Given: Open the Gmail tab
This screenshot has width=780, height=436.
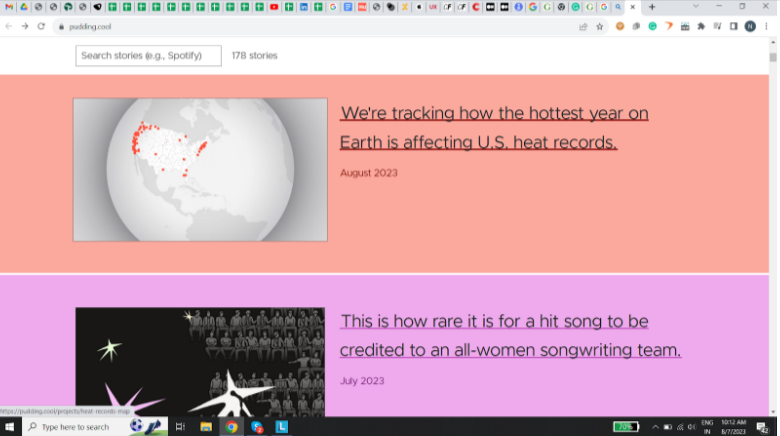Looking at the screenshot, I should pos(9,7).
